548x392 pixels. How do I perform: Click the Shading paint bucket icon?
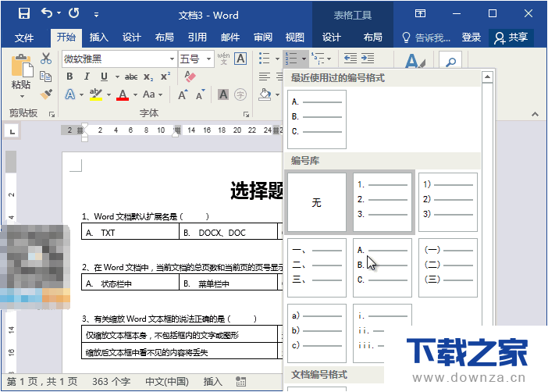[x=265, y=94]
